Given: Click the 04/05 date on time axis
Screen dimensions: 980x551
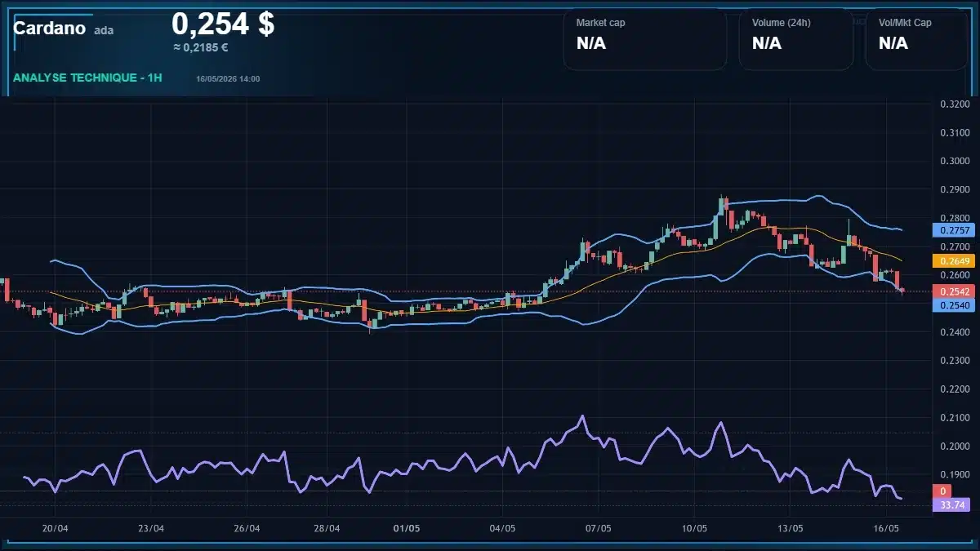Looking at the screenshot, I should pyautogui.click(x=502, y=529).
